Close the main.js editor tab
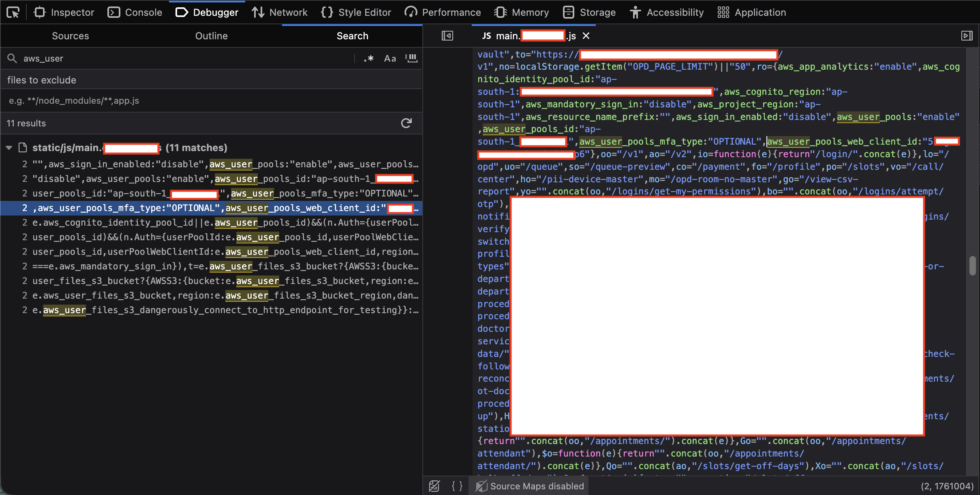Screen dimensions: 980x495 [x=586, y=36]
